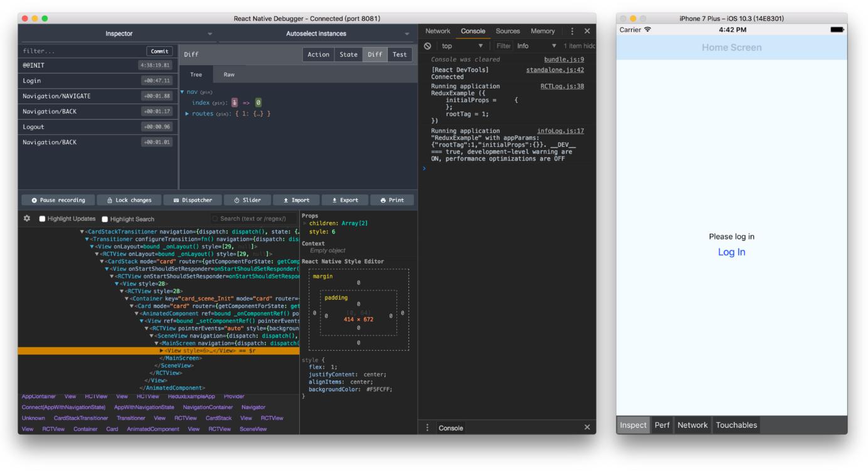The image size is (868, 471).
Task: Open the standalone.js:42 source link
Action: coord(554,70)
